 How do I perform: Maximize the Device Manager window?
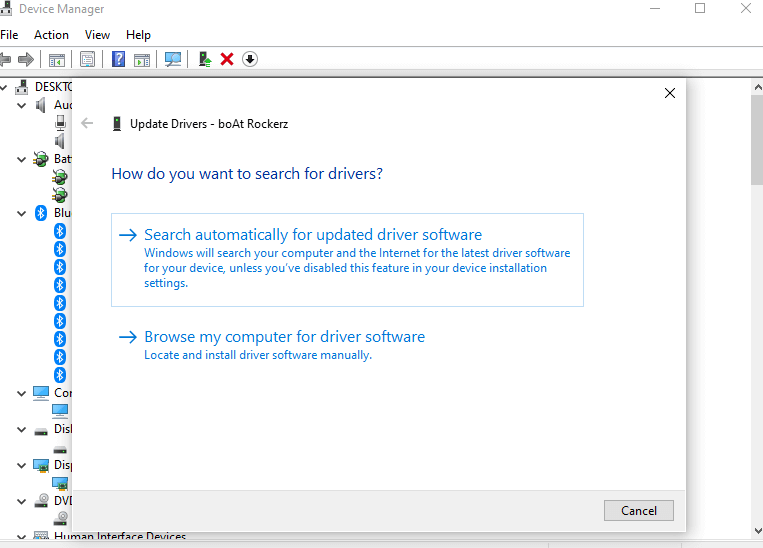point(700,8)
